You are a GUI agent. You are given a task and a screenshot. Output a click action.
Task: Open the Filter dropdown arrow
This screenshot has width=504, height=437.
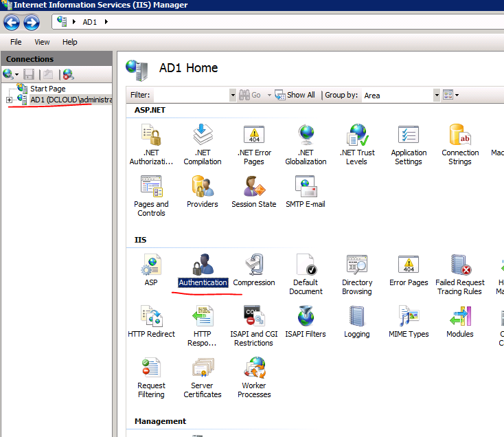tap(233, 96)
